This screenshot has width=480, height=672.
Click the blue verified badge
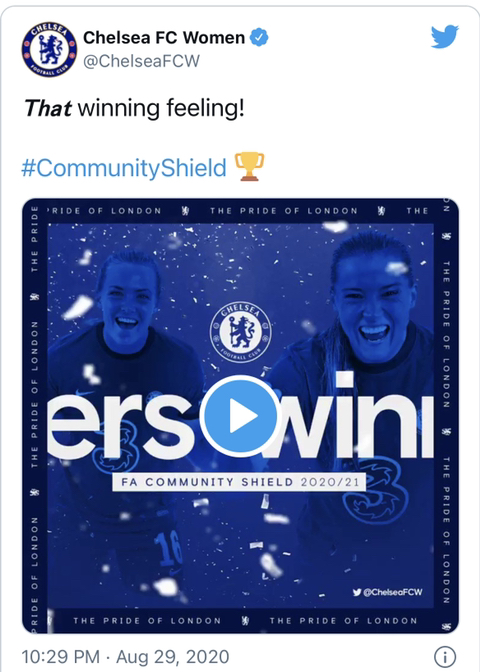tap(259, 38)
